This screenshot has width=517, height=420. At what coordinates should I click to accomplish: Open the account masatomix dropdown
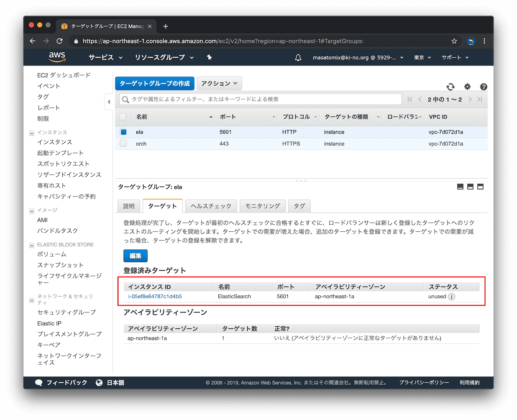(358, 57)
